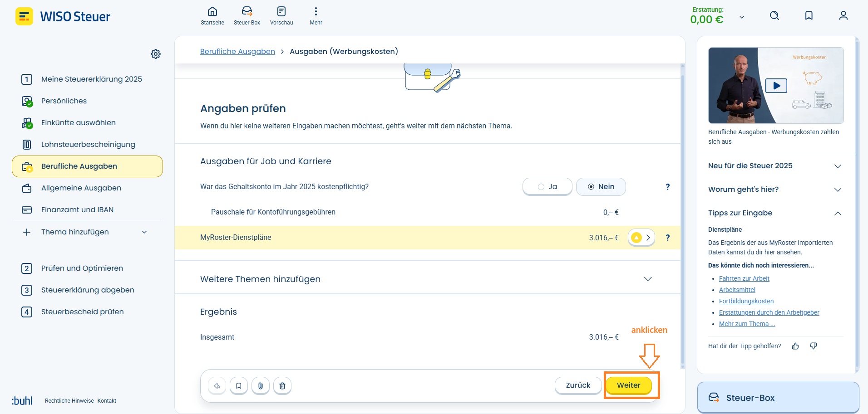Viewport: 868px width, 414px height.
Task: Open Allgemeine Ausgaben in sidebar
Action: [x=81, y=188]
